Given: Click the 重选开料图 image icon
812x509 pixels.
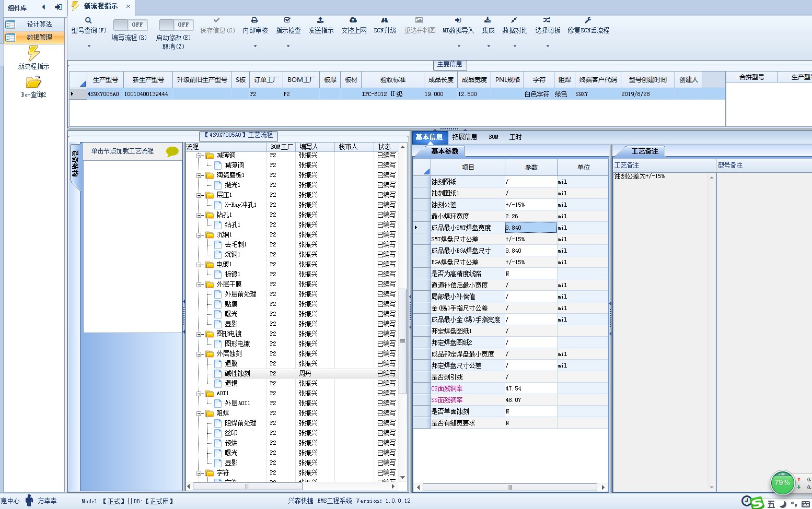Looking at the screenshot, I should (x=419, y=20).
